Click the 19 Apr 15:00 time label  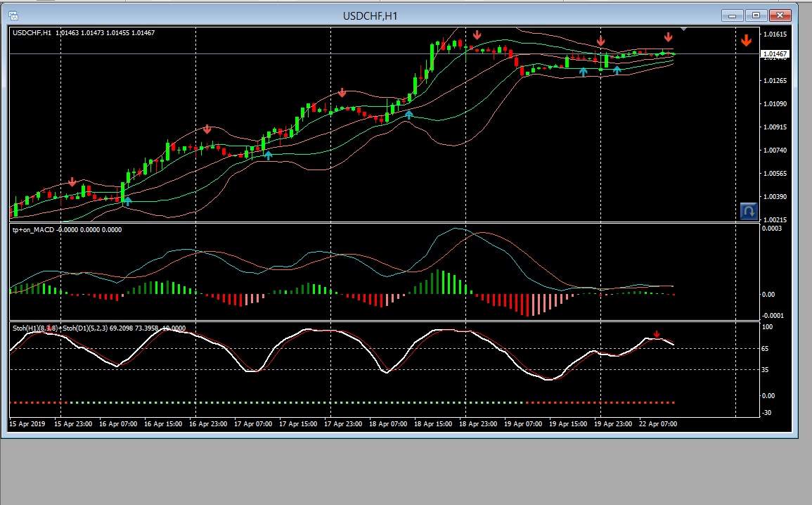[x=568, y=423]
